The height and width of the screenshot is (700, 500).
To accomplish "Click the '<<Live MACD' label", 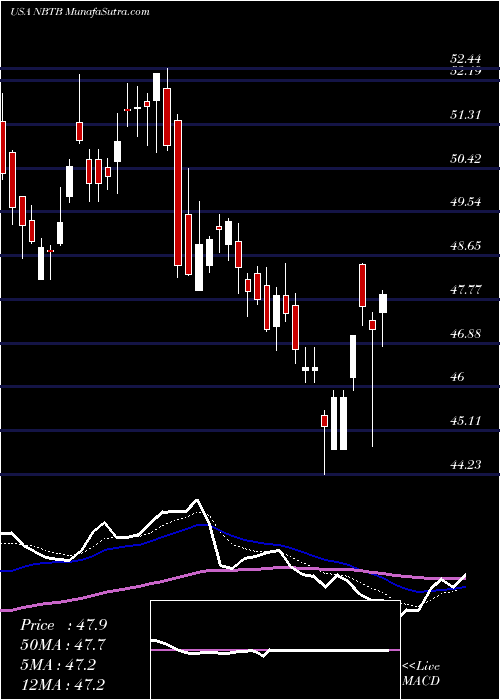I will pos(421,674).
